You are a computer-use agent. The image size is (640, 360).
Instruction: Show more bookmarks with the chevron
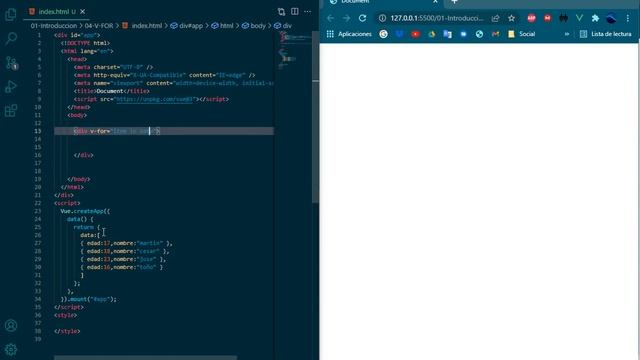(x=567, y=34)
